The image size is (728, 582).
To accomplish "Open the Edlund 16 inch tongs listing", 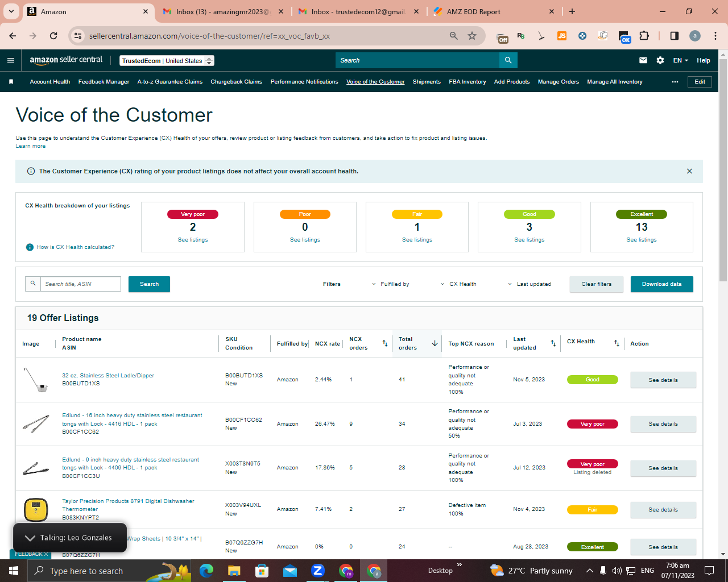I will point(132,419).
